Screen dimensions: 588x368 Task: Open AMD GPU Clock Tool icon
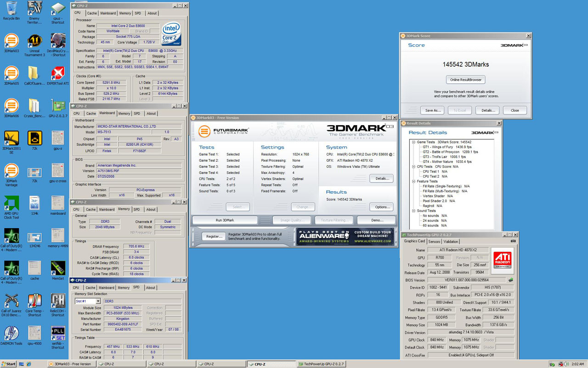(11, 207)
